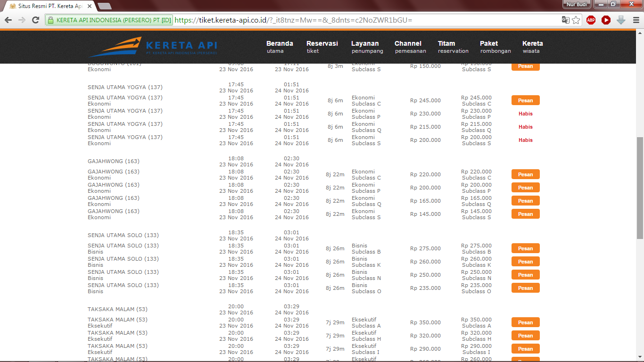This screenshot has height=362, width=644.
Task: Click the red play-button extension icon
Action: pyautogui.click(x=606, y=20)
